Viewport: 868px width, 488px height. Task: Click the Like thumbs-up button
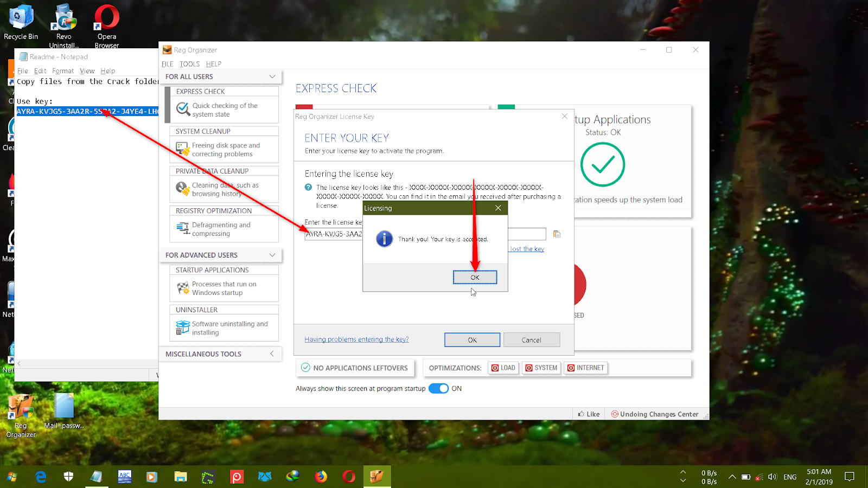point(589,414)
